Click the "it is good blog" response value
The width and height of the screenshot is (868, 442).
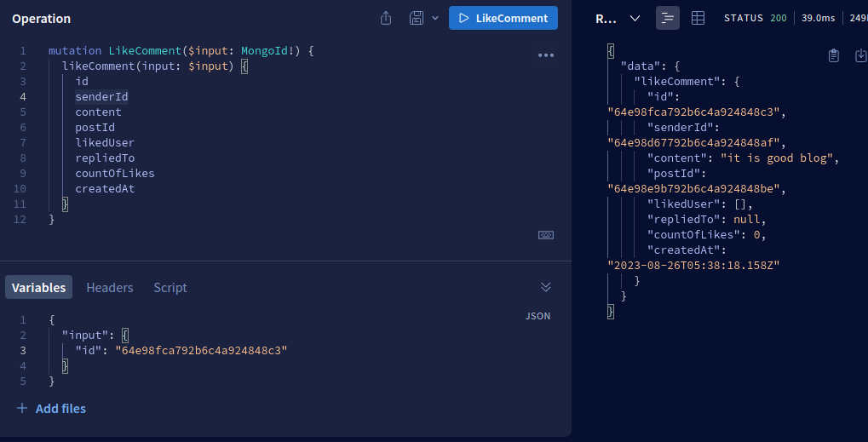(x=777, y=158)
